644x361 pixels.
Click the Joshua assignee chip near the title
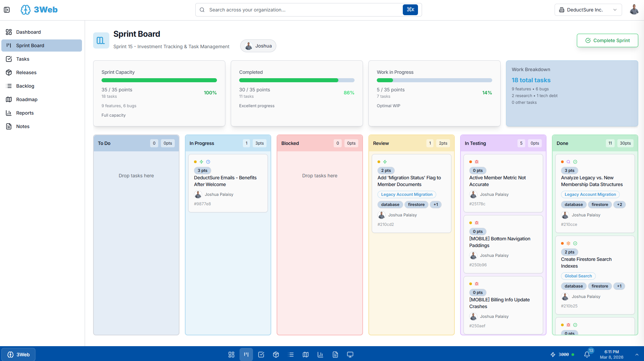click(258, 46)
